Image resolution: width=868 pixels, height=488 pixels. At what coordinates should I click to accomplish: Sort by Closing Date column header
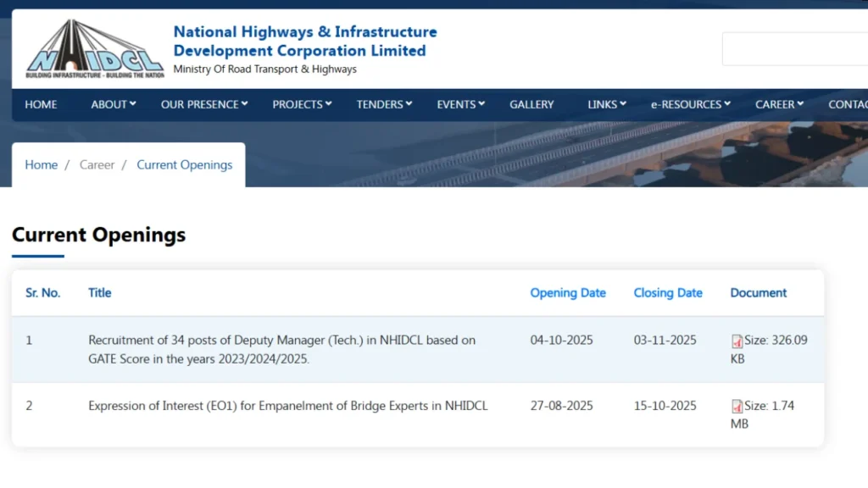668,293
